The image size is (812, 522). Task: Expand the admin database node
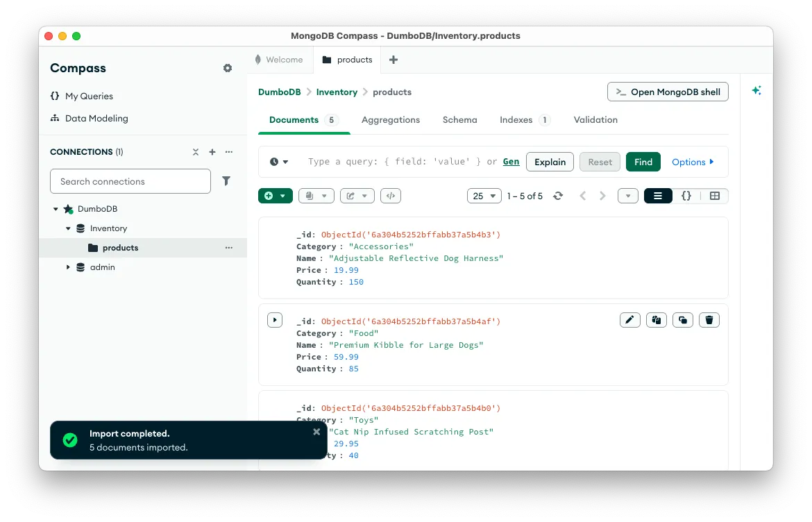tap(68, 268)
